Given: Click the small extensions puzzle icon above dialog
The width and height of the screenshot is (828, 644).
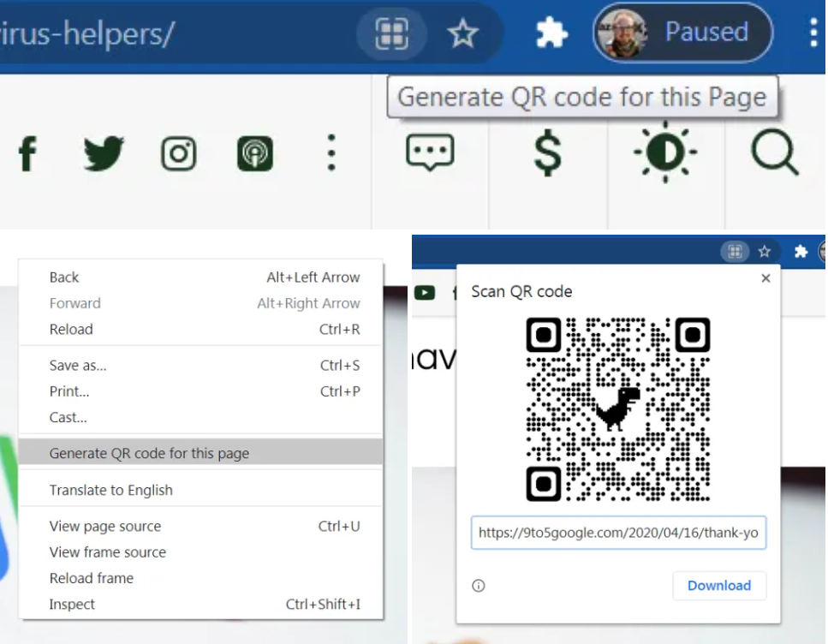Looking at the screenshot, I should pyautogui.click(x=801, y=252).
